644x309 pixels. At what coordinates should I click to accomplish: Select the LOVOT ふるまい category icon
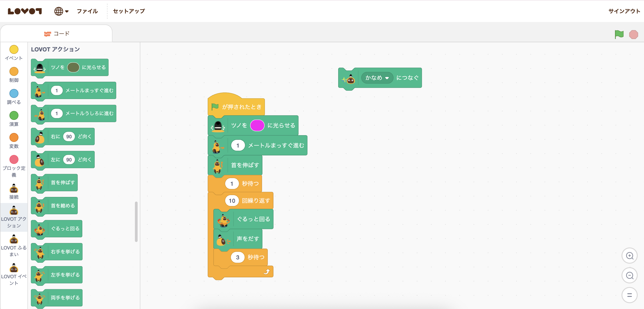pyautogui.click(x=14, y=239)
